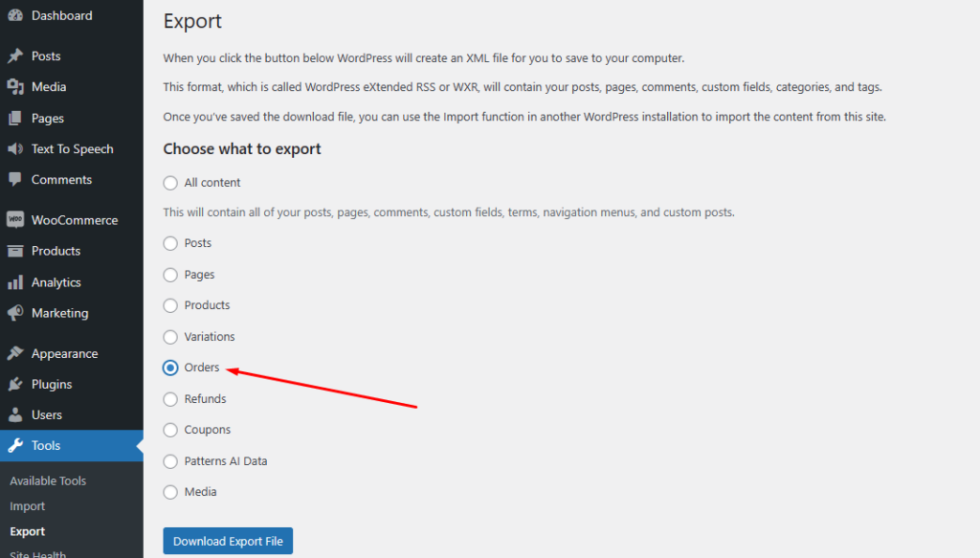Select the All content radio option
This screenshot has height=558, width=980.
tap(170, 183)
